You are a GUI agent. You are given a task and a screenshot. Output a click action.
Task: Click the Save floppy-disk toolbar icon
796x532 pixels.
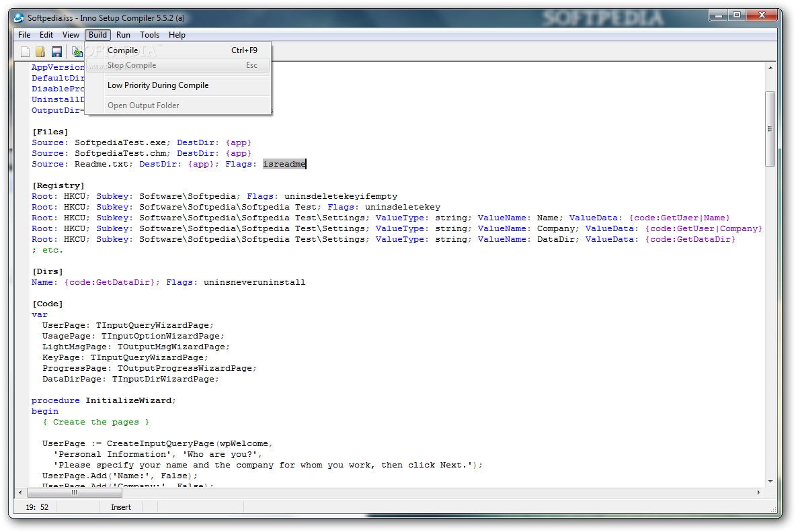pos(56,52)
